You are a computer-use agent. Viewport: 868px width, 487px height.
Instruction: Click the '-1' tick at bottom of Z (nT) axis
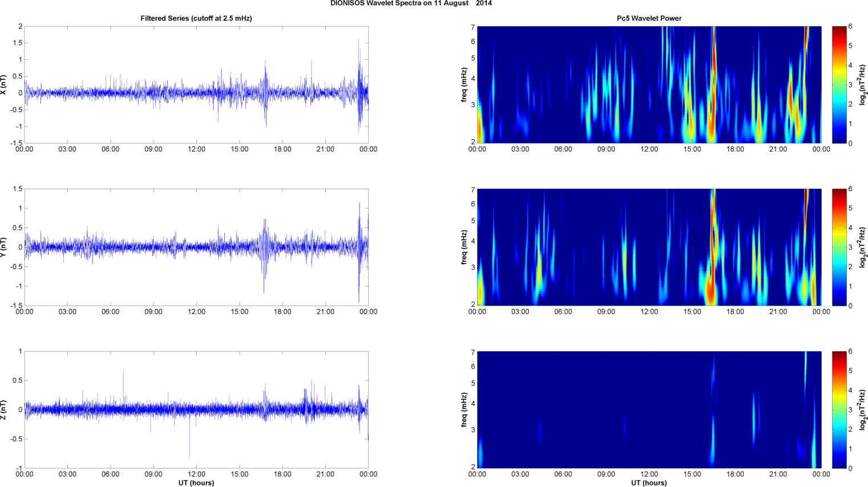[x=19, y=468]
